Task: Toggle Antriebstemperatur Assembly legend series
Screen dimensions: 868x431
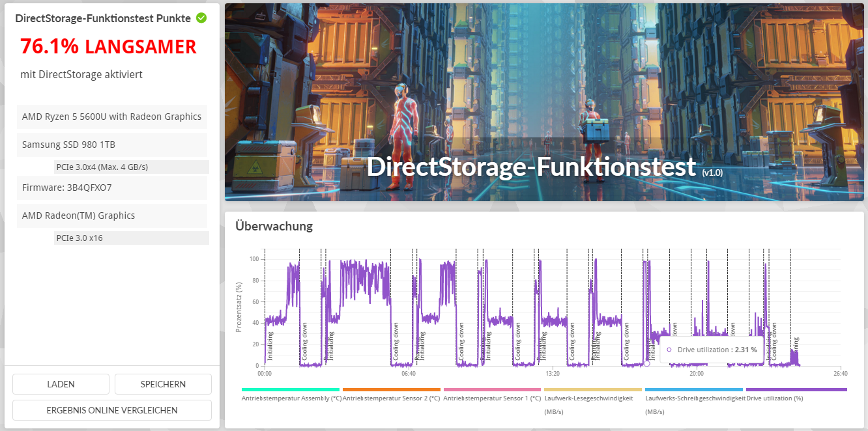Action: (x=291, y=398)
